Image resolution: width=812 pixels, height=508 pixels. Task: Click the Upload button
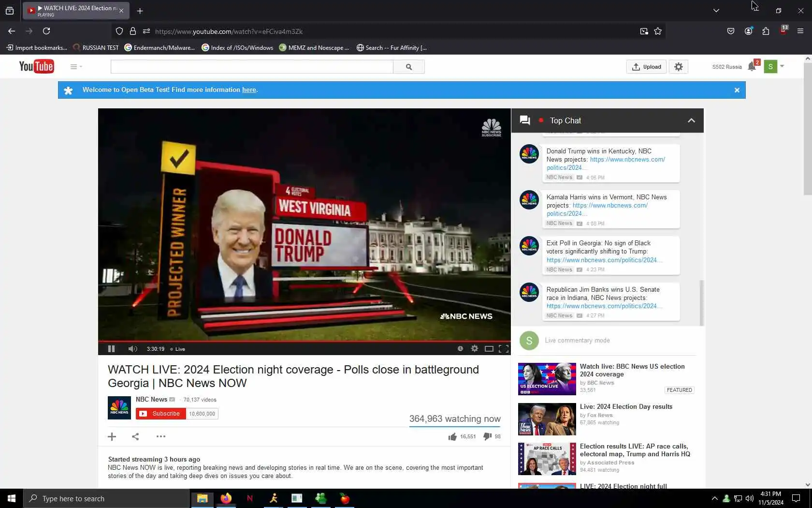tap(646, 67)
